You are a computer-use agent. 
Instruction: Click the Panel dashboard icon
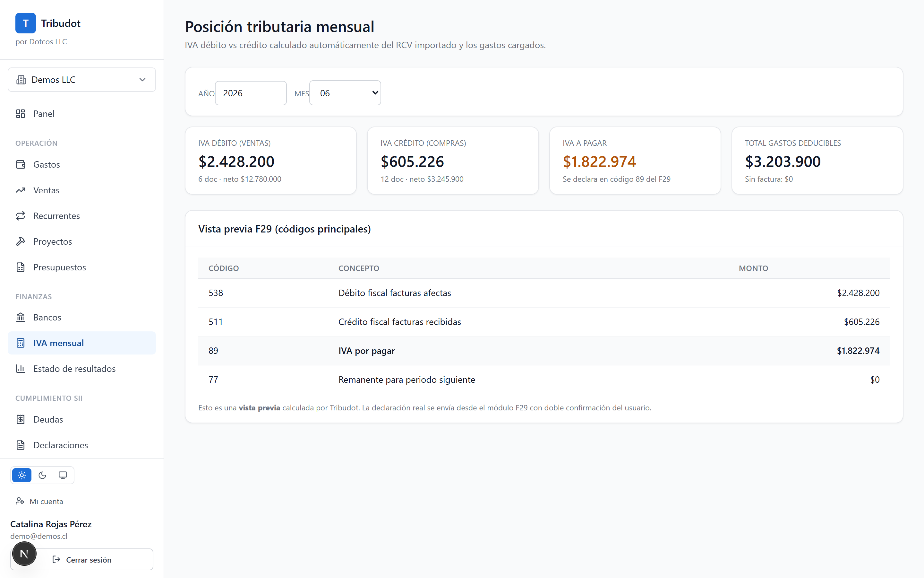tap(21, 114)
